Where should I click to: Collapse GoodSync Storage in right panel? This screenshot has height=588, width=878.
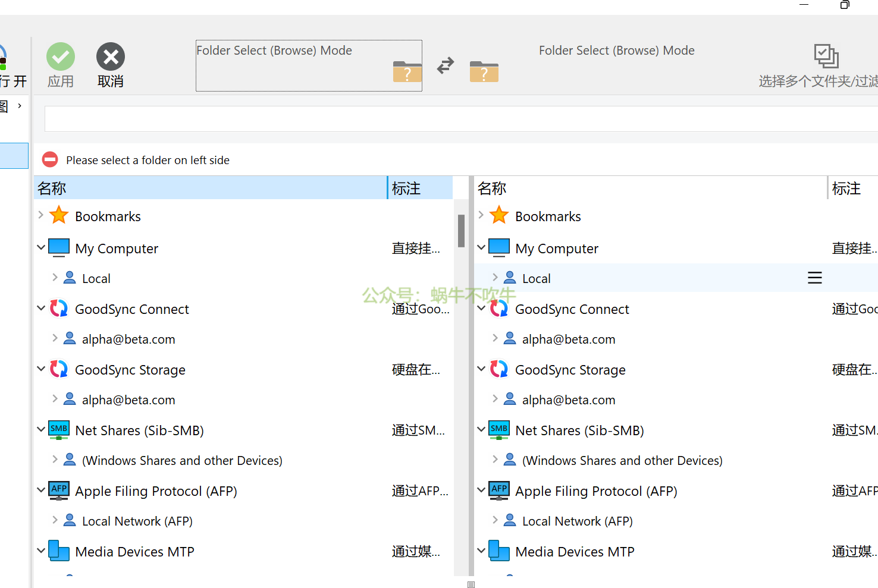click(x=481, y=369)
